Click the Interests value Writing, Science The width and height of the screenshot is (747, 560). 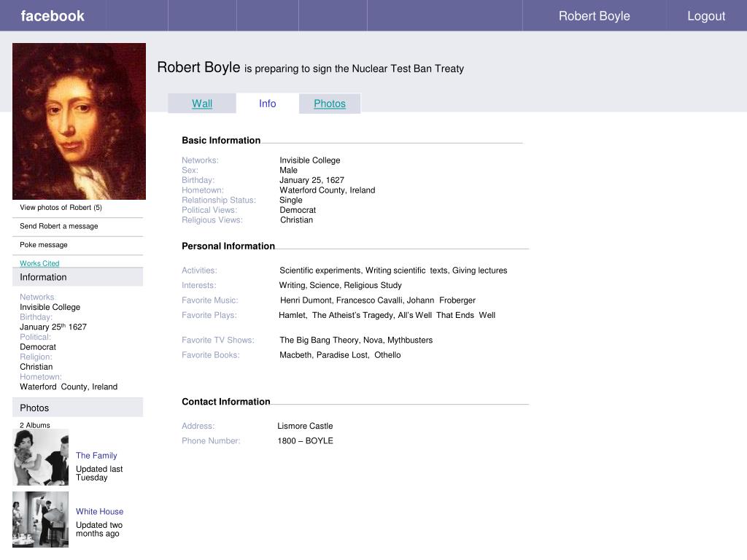pos(340,285)
